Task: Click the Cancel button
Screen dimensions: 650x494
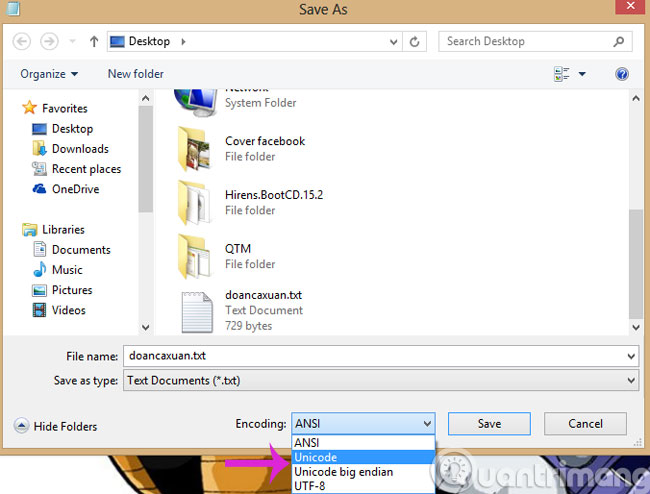Action: coord(585,424)
